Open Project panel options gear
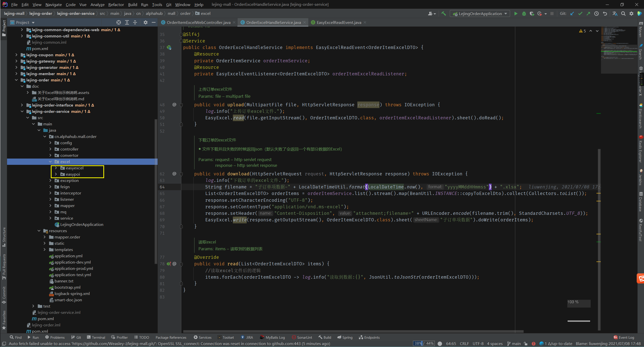The image size is (644, 347). pyautogui.click(x=145, y=22)
